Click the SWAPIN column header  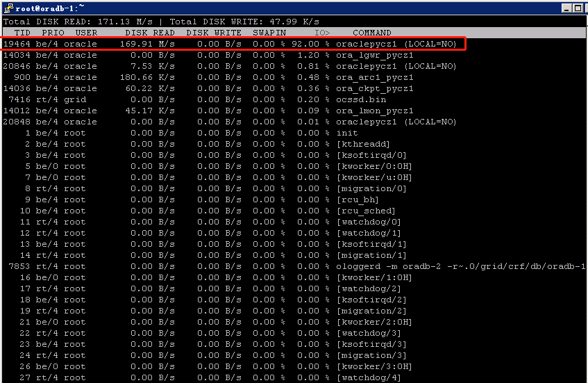[269, 33]
